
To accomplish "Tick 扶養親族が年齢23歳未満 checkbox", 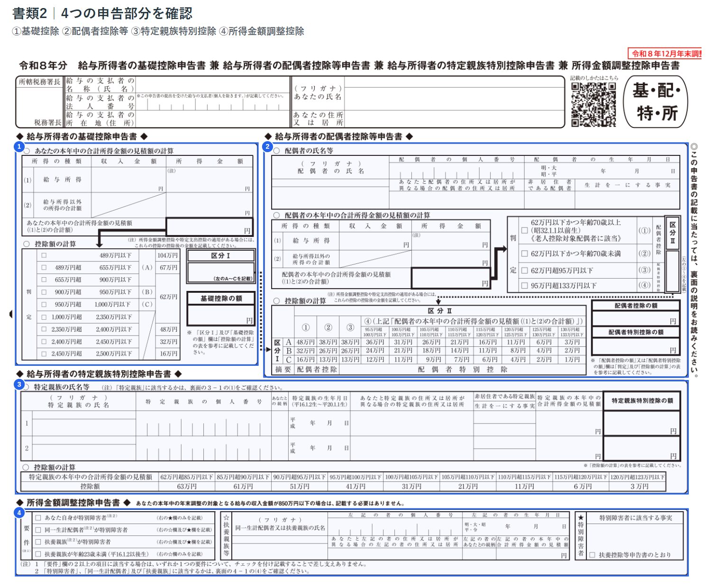I will click(39, 553).
